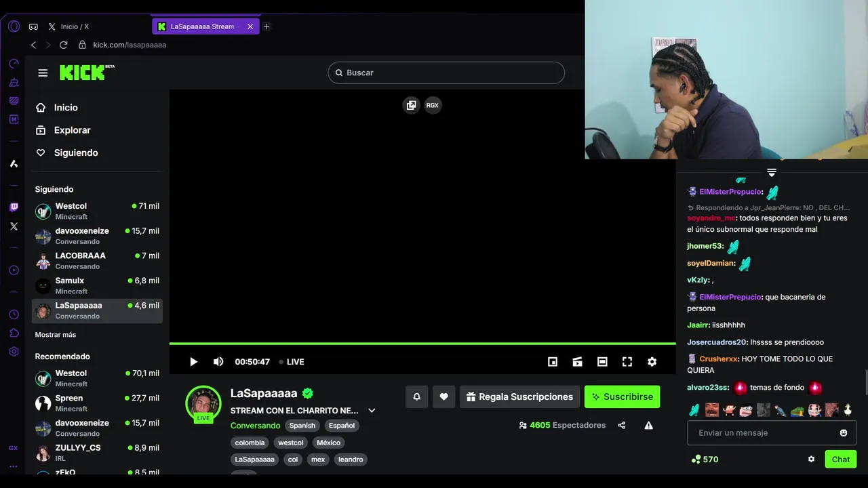868x488 pixels.
Task: Click Suscribirse button
Action: [622, 396]
